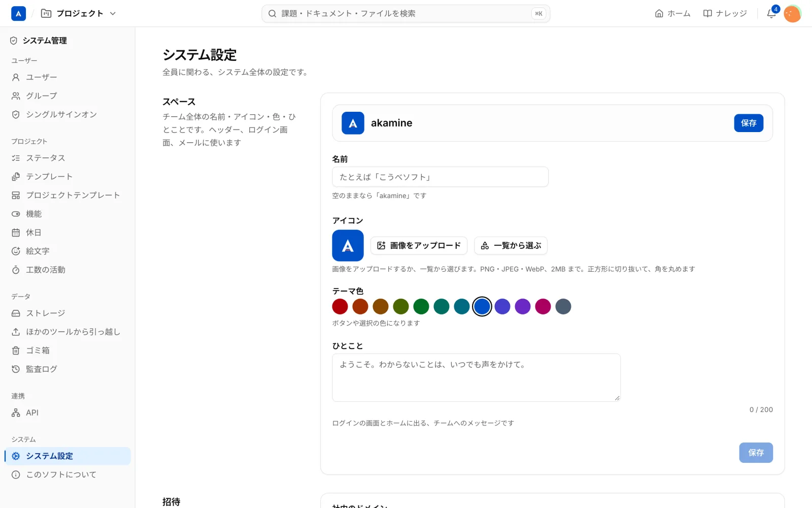Click the large A icon preview under アイコン
The width and height of the screenshot is (812, 508).
[x=348, y=245]
